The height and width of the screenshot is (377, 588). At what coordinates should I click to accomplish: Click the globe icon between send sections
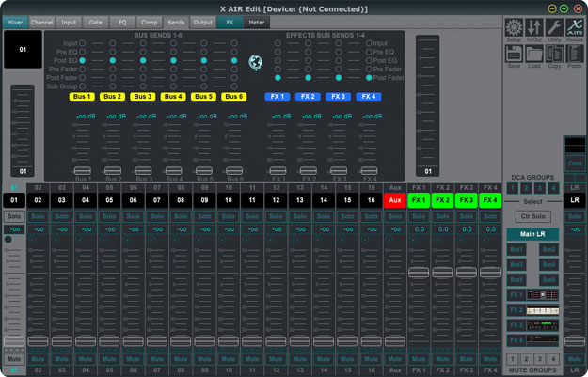click(x=255, y=63)
